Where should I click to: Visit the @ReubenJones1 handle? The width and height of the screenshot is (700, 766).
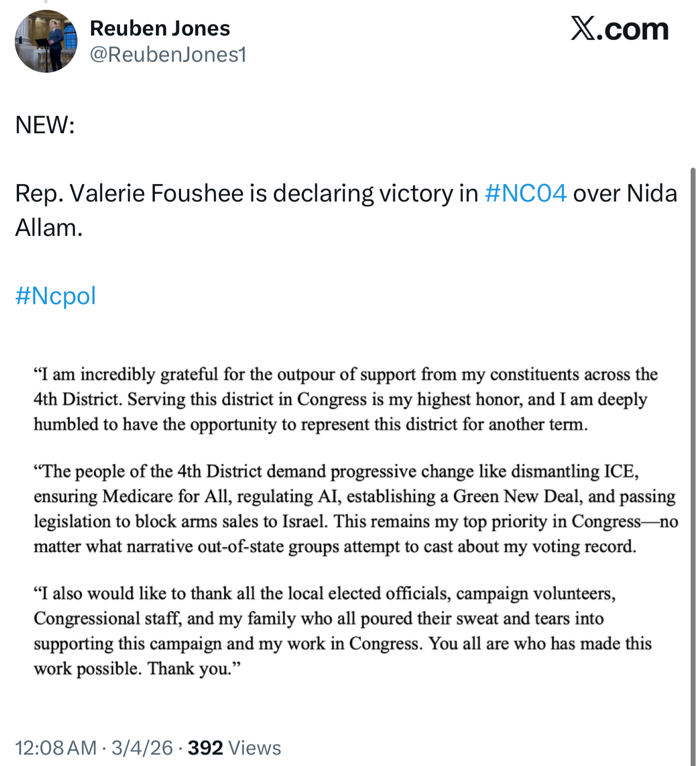point(168,55)
